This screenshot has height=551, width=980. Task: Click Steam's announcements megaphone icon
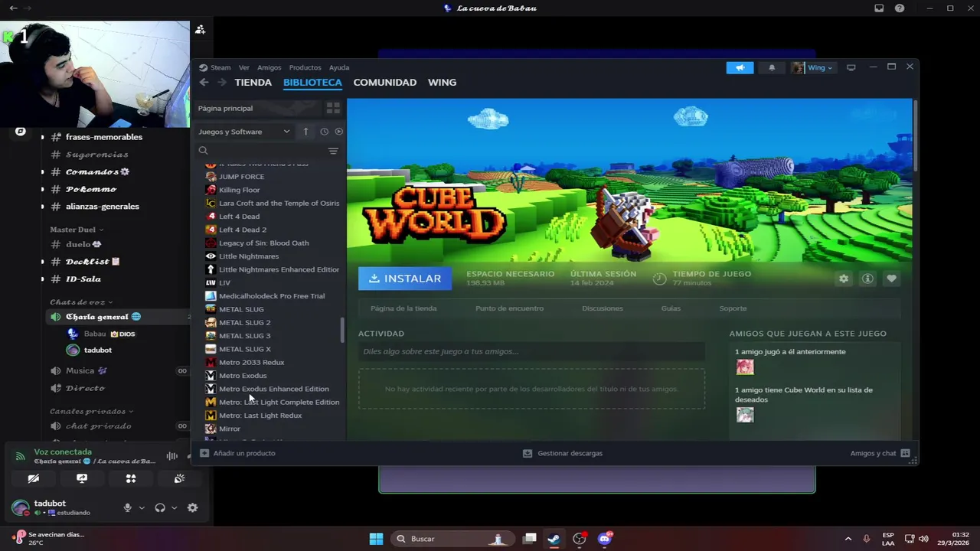(x=740, y=67)
